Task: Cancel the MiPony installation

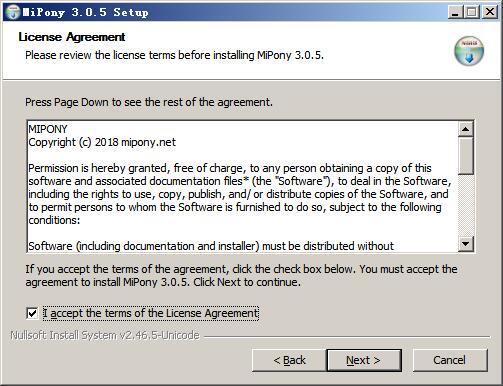Action: 450,360
